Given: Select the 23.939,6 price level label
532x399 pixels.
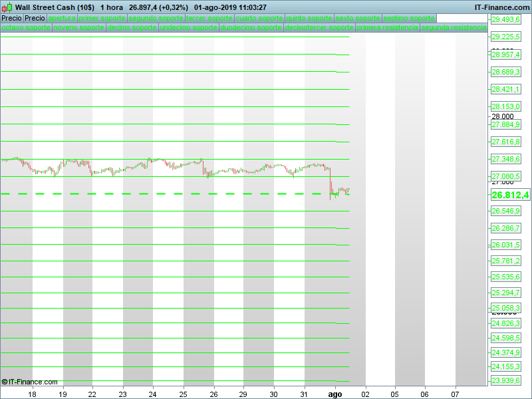Looking at the screenshot, I should click(506, 380).
